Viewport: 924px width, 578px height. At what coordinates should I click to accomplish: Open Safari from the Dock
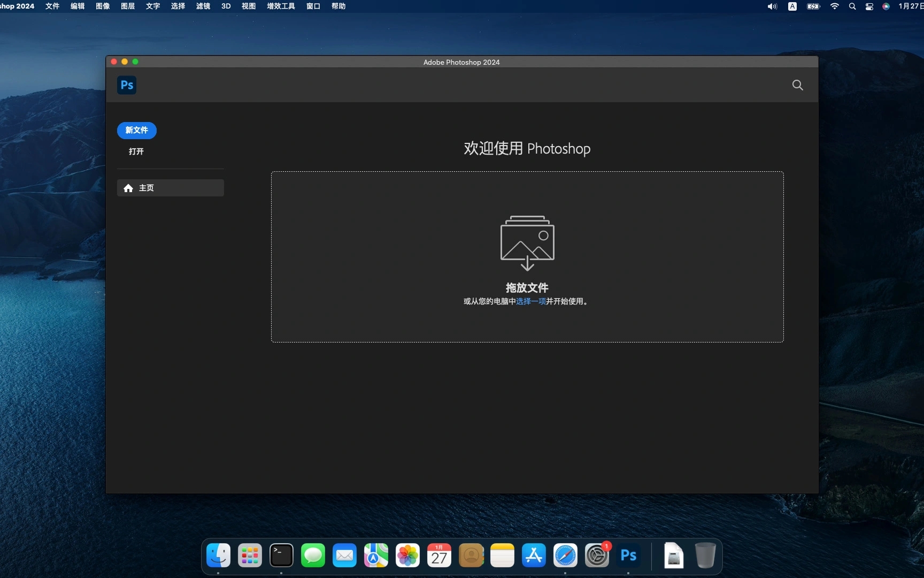point(565,556)
